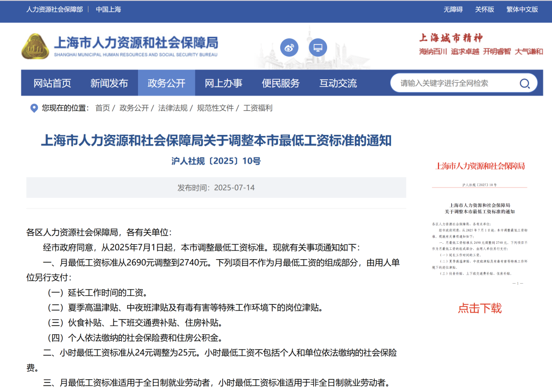Enable 无障碍 accessibility mode
The height and width of the screenshot is (392, 552).
coord(453,9)
